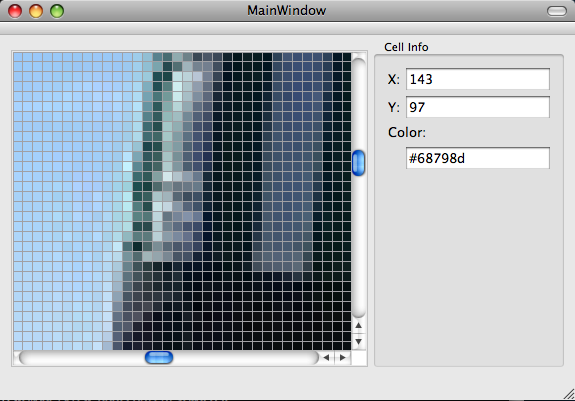This screenshot has height=401, width=575.
Task: Click the horizontal scrollbar track left of thumb
Action: [x=83, y=357]
